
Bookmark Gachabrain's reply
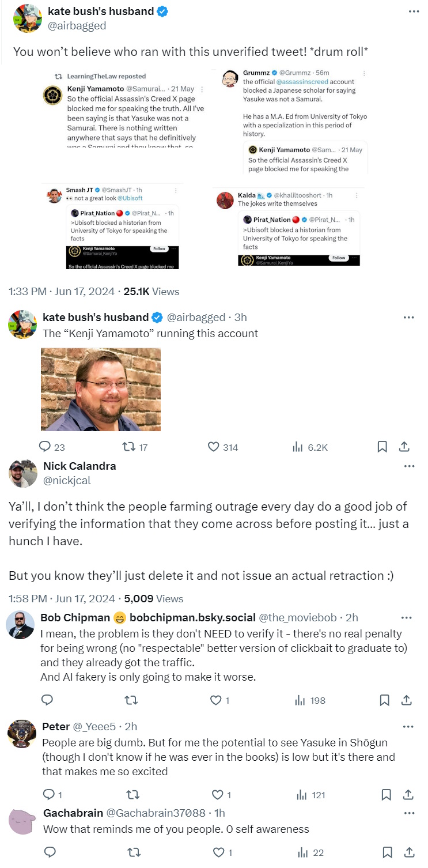387,852
